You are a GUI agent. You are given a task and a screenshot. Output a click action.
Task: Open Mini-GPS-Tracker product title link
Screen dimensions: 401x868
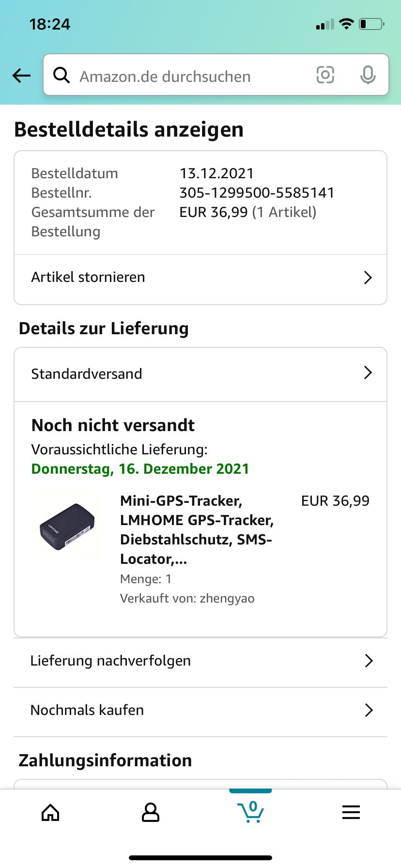197,530
